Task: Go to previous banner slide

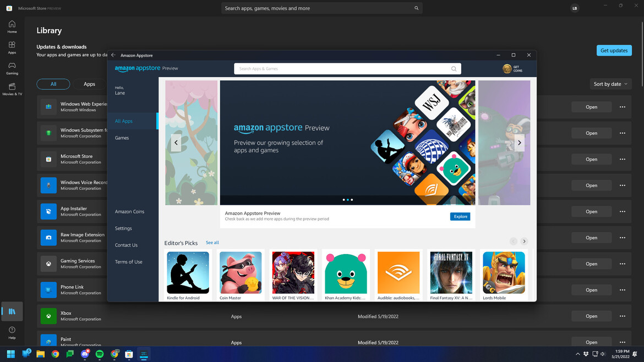Action: (176, 143)
